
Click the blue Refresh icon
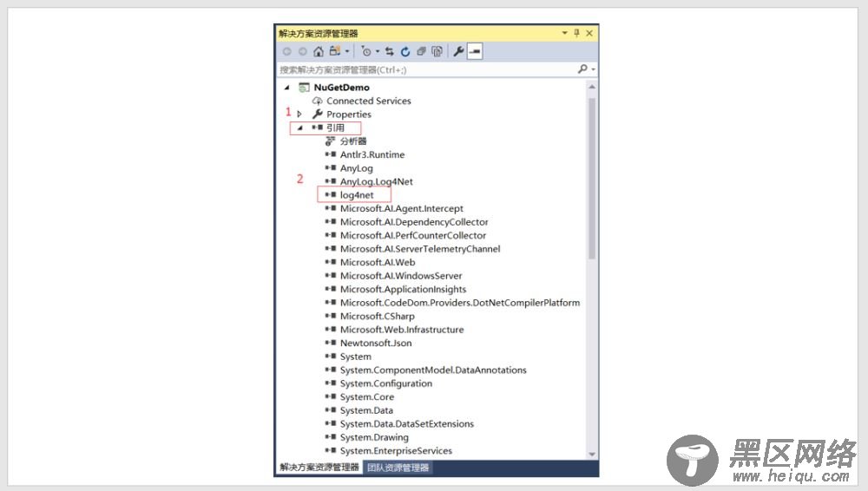(x=405, y=51)
